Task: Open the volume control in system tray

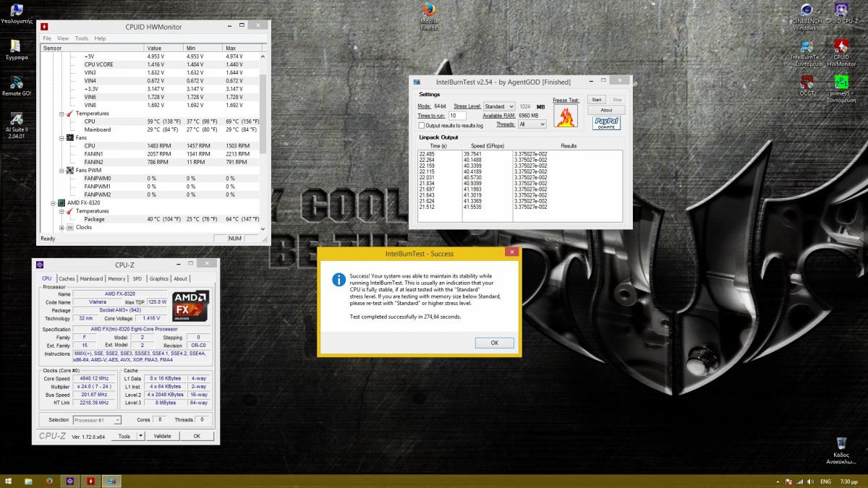Action: coord(811,481)
